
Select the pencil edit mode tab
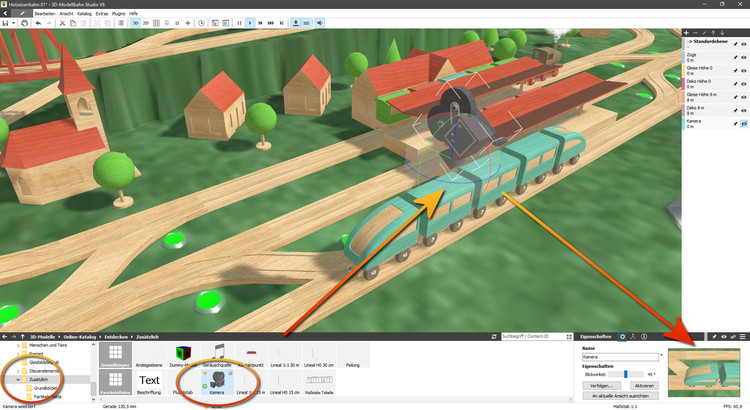tap(22, 13)
